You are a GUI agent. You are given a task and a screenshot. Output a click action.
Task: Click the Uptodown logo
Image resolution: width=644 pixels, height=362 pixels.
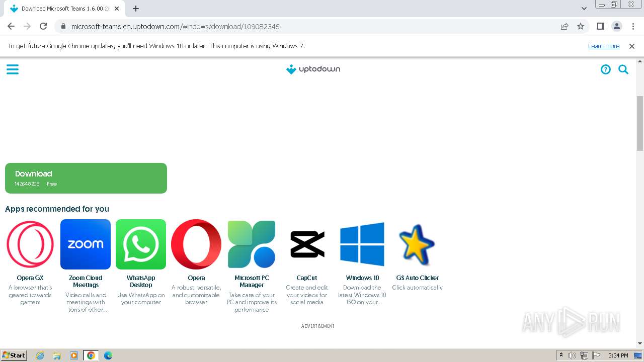tap(313, 69)
